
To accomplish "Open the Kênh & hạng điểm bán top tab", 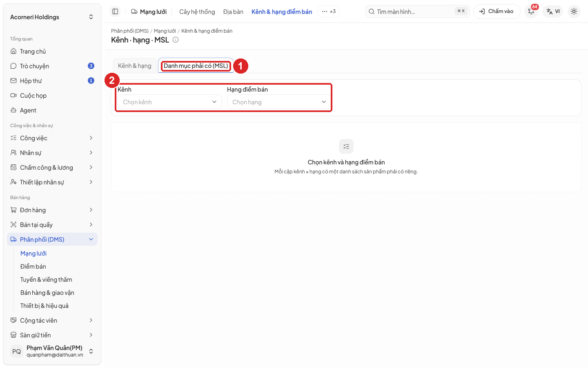I will coord(282,12).
